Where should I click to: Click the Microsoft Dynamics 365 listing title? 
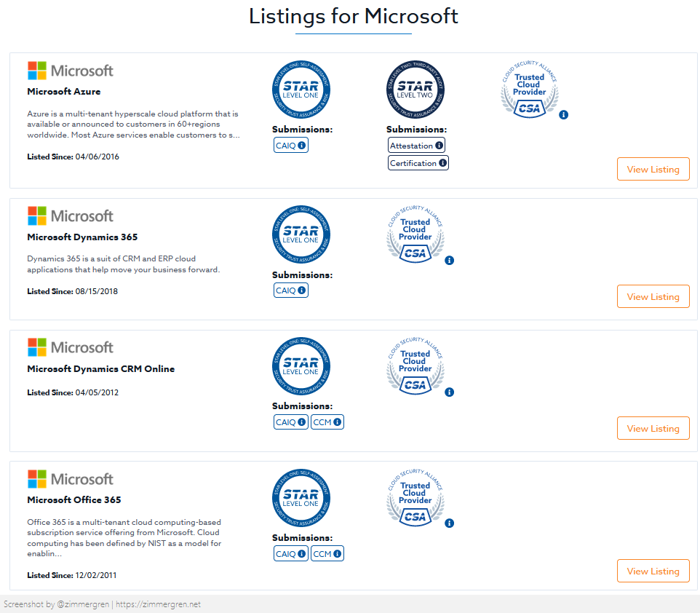pyautogui.click(x=82, y=237)
